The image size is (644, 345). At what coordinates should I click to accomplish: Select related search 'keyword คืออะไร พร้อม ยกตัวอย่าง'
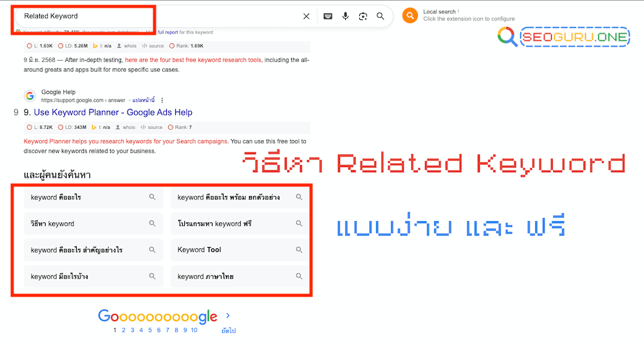pos(240,197)
